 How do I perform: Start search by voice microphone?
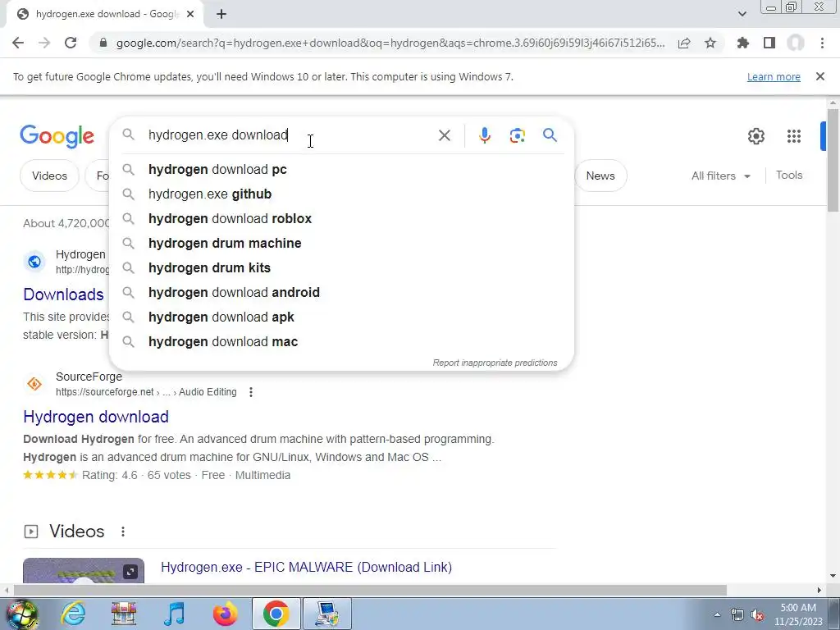pos(485,135)
